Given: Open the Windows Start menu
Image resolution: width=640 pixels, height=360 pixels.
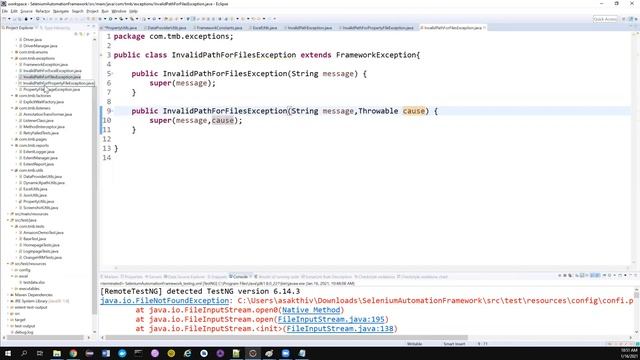Looking at the screenshot, I should tap(8, 353).
